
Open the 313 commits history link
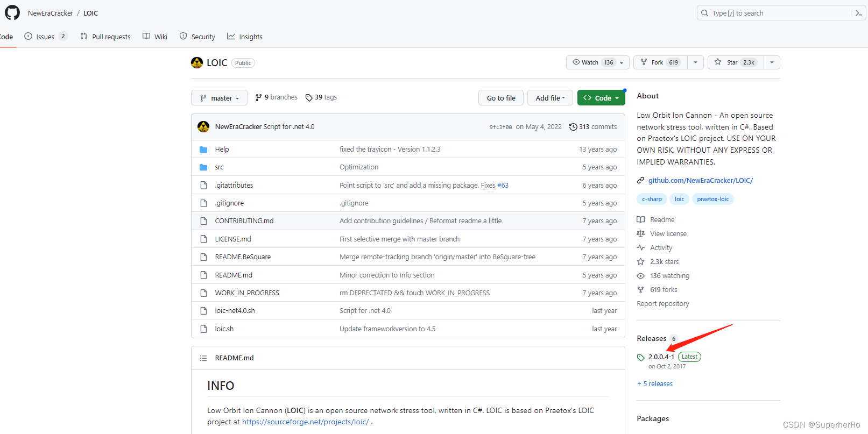tap(593, 127)
